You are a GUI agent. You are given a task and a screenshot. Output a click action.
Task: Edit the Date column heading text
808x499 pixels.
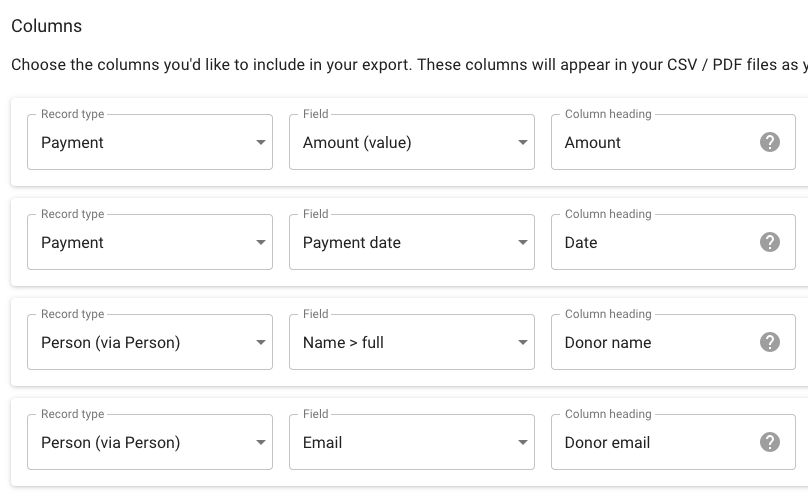(650, 242)
